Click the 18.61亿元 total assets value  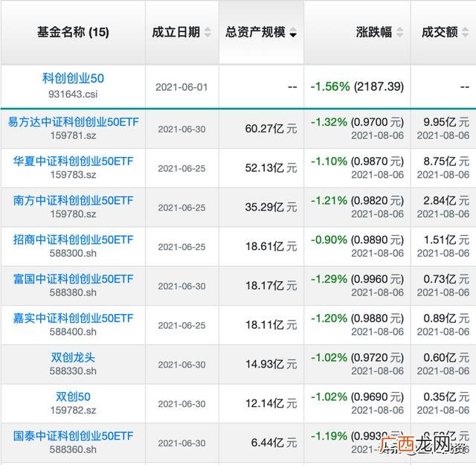271,246
